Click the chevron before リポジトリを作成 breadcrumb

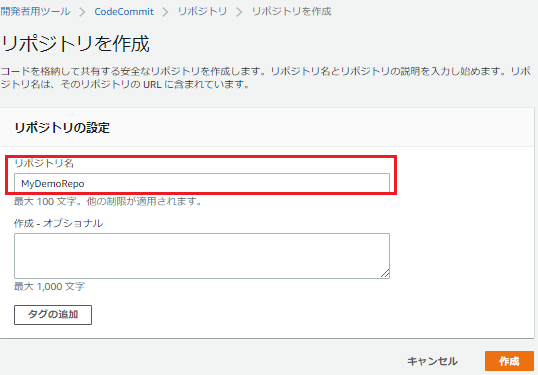point(239,12)
